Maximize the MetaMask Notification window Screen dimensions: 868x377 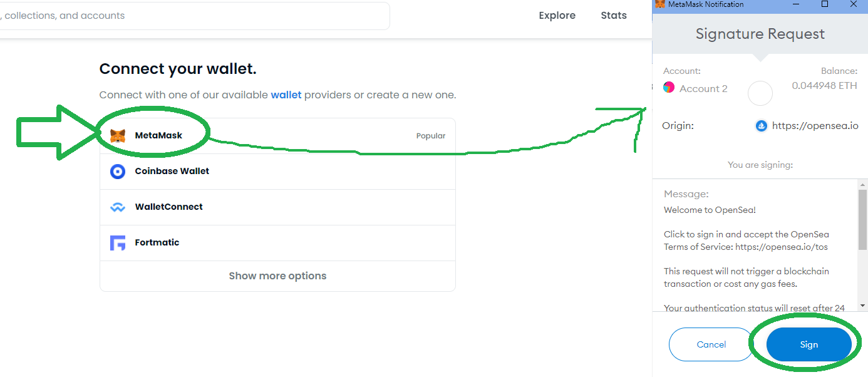(825, 4)
